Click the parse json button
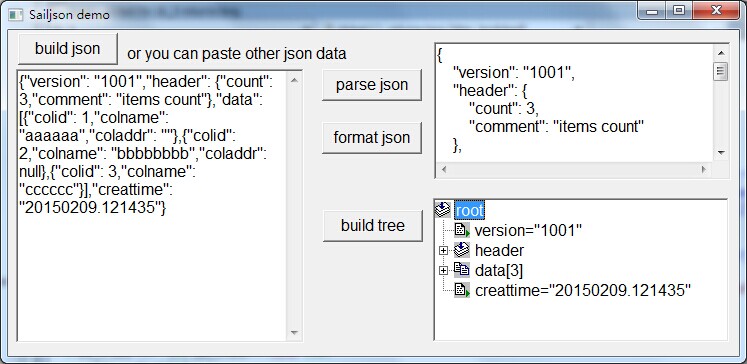Image resolution: width=747 pixels, height=364 pixels. tap(372, 85)
